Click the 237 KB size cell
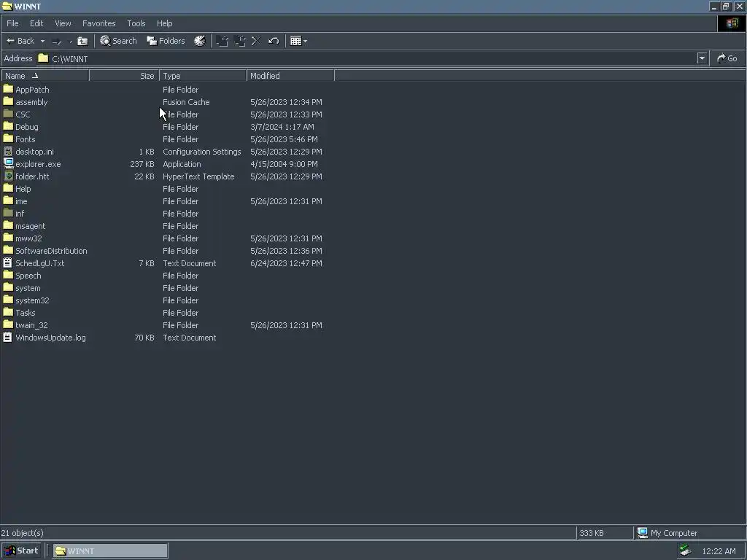Screen dimensions: 747x560 (142, 164)
